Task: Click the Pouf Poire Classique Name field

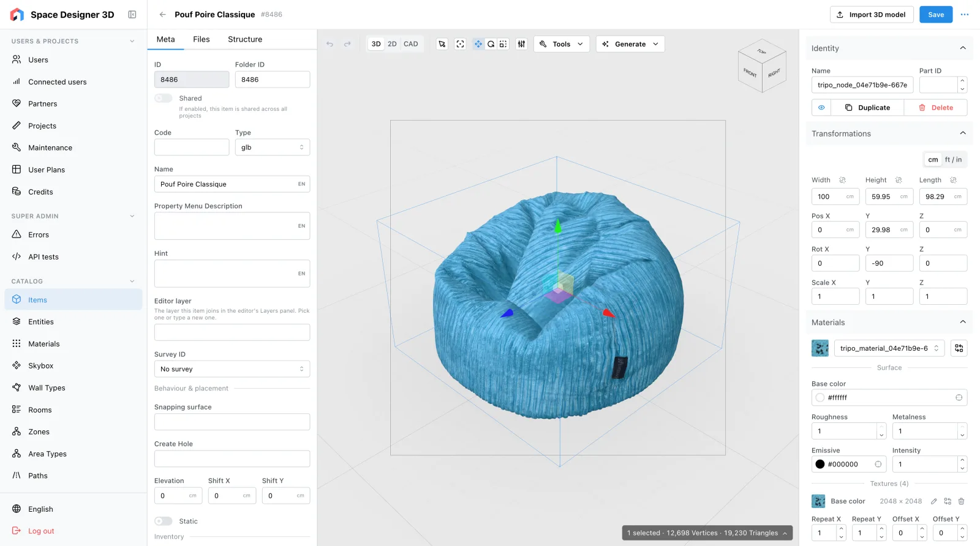Action: point(232,184)
